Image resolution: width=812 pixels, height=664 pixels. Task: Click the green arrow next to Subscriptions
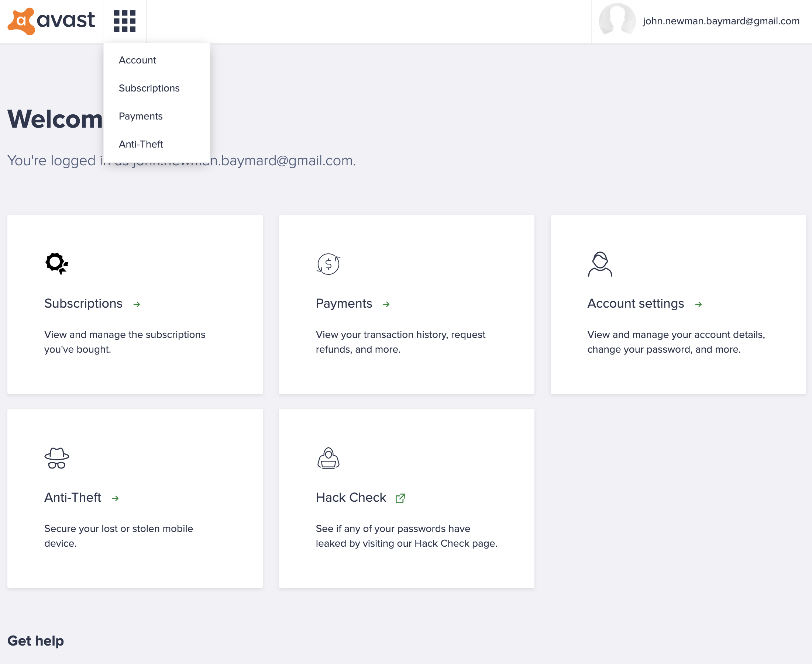point(137,304)
